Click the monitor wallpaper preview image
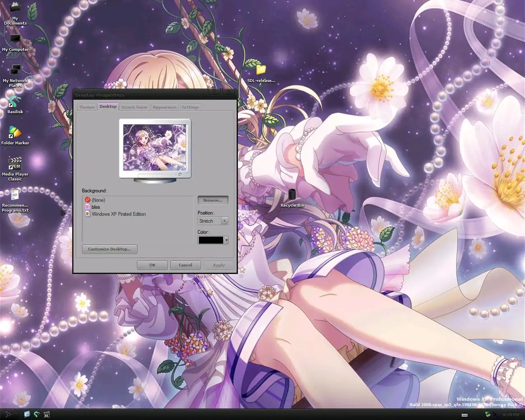 tap(155, 148)
